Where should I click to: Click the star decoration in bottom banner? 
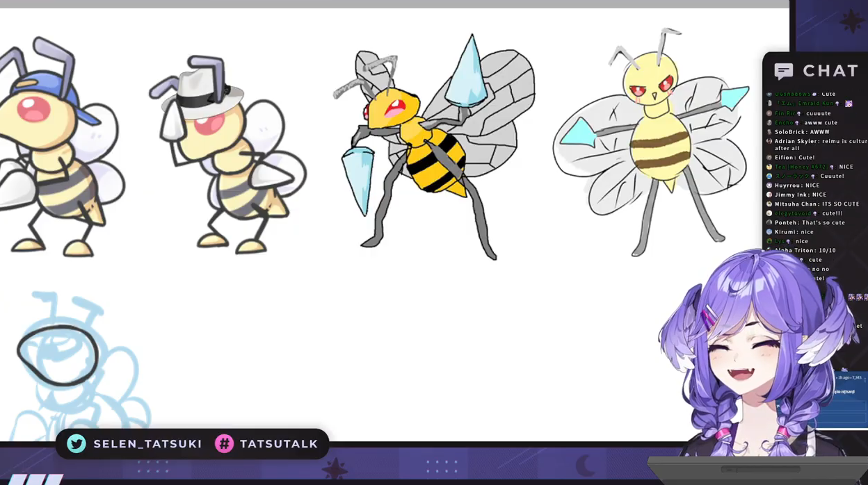(335, 469)
